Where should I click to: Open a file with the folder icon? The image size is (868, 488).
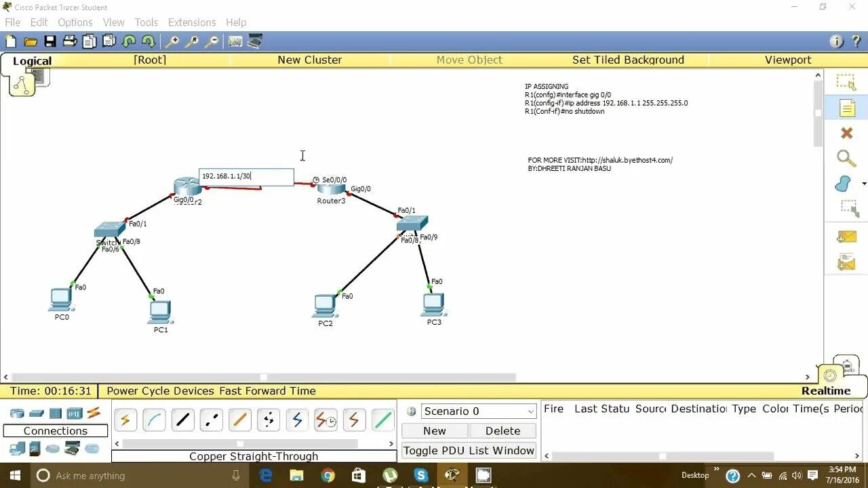[x=31, y=41]
